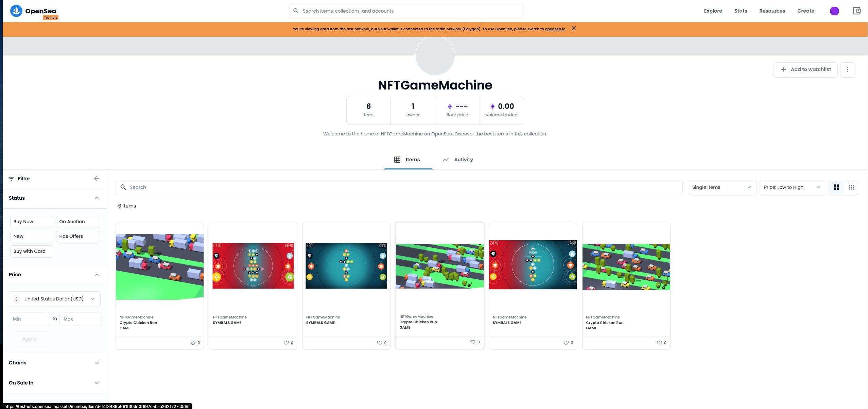Switch to the Items tab

(408, 160)
